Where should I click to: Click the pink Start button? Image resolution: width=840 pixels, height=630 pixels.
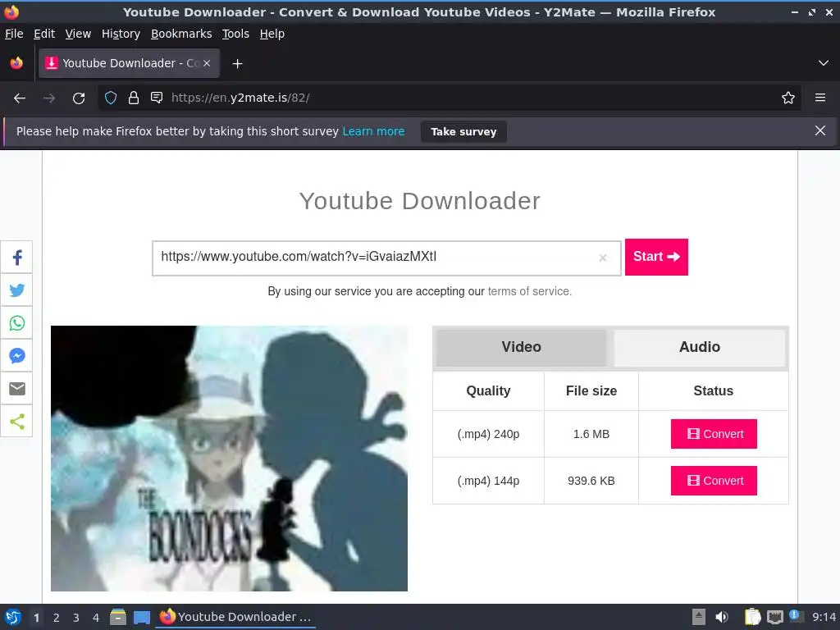click(656, 257)
